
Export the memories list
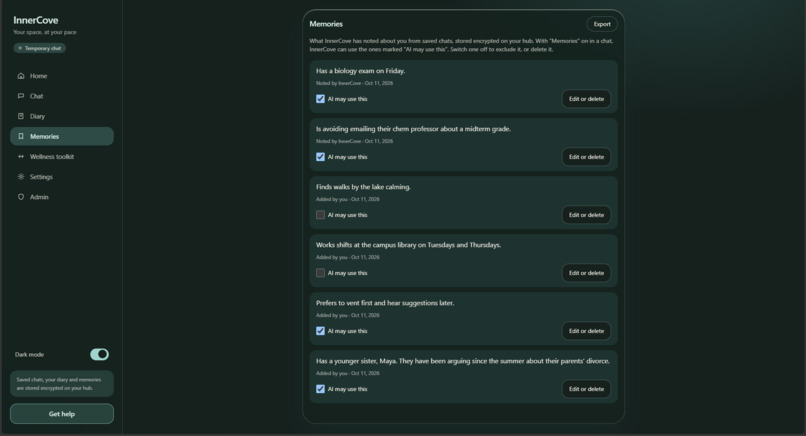(x=602, y=24)
